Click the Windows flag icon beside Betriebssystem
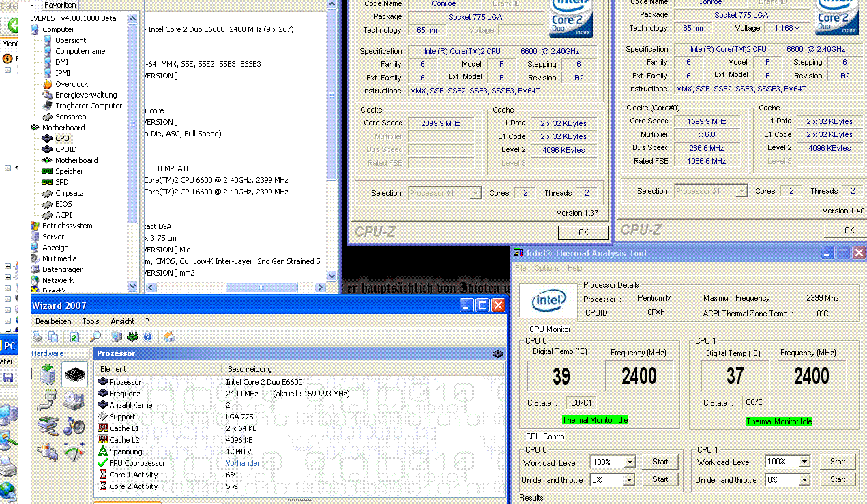This screenshot has height=504, width=867. [35, 226]
